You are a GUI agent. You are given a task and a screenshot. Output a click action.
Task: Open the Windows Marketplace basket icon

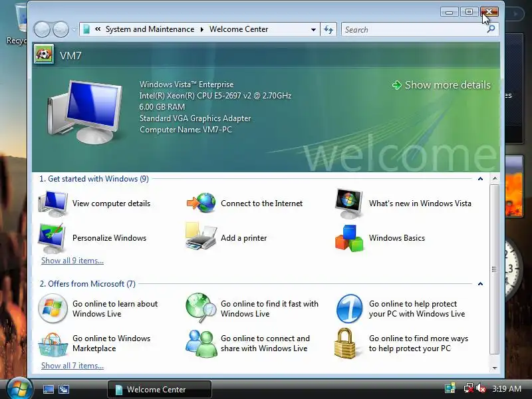point(53,344)
